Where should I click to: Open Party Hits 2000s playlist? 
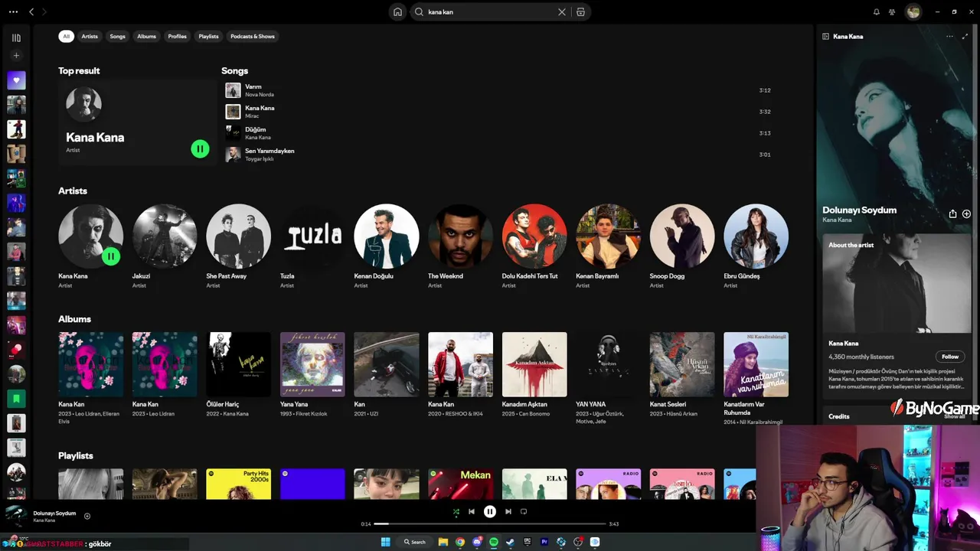(x=238, y=484)
